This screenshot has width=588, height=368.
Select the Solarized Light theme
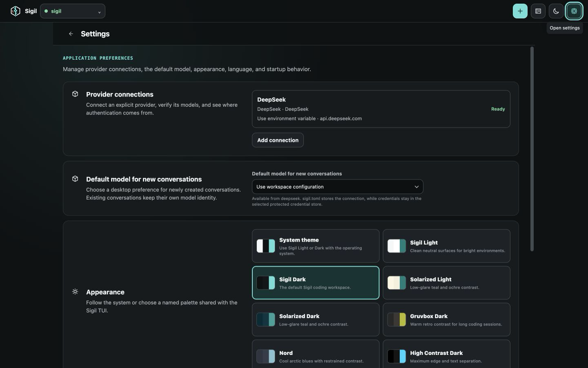(x=446, y=283)
